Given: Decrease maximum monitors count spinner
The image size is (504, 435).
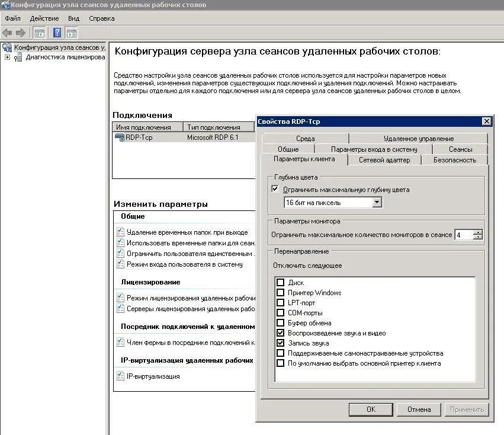Looking at the screenshot, I should (478, 237).
